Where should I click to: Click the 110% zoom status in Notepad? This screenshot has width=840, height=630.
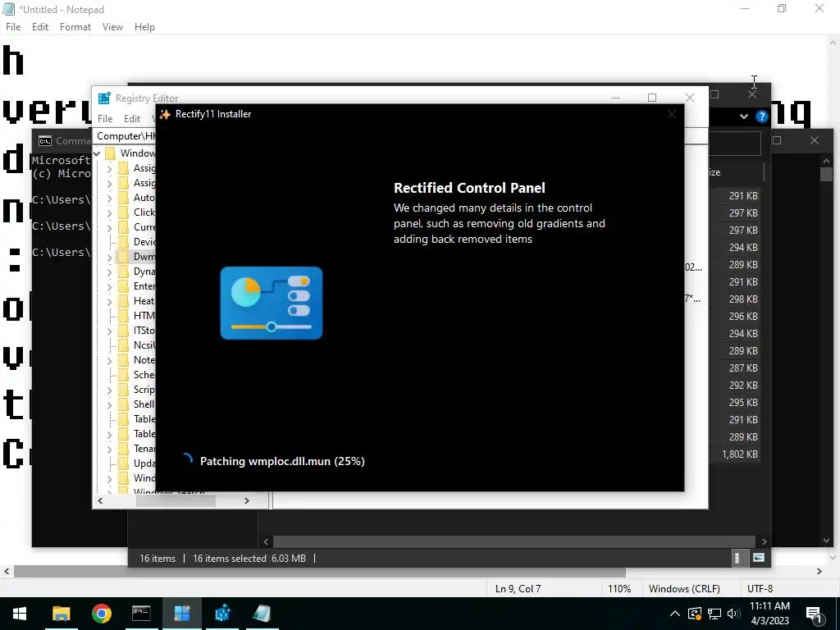click(619, 589)
